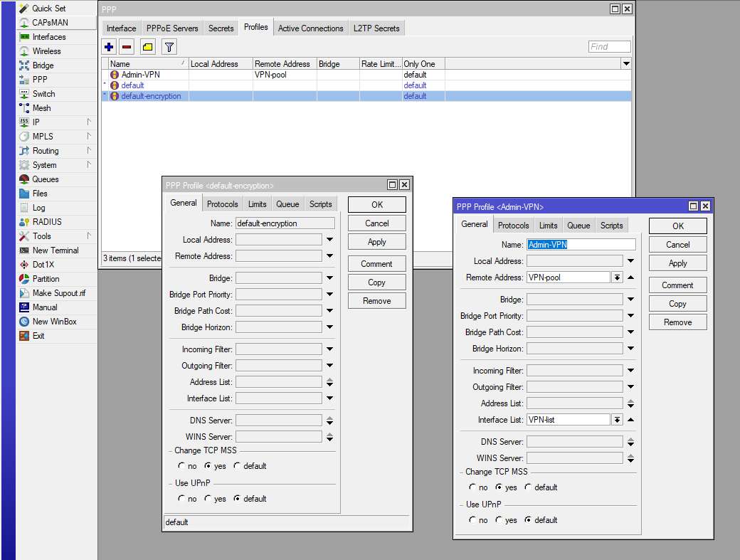Select 'default' for Change TCP MSS in Admin-VPN profile
This screenshot has height=560, width=740.
click(x=528, y=487)
